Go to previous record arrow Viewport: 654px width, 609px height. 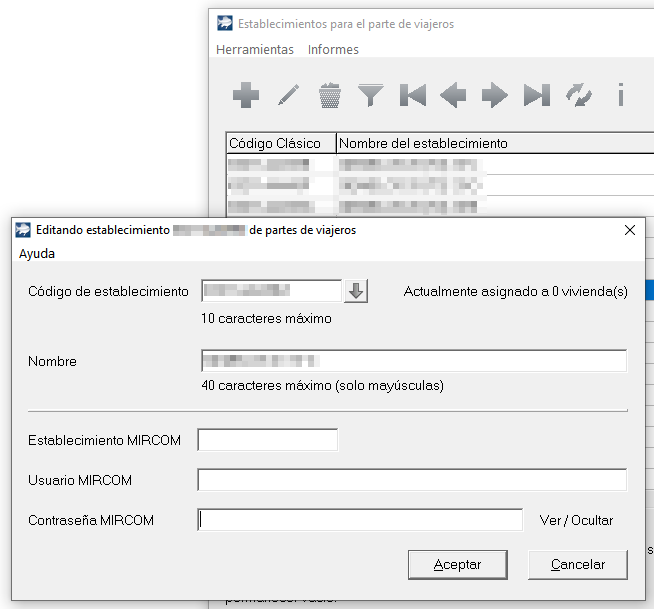click(x=453, y=96)
